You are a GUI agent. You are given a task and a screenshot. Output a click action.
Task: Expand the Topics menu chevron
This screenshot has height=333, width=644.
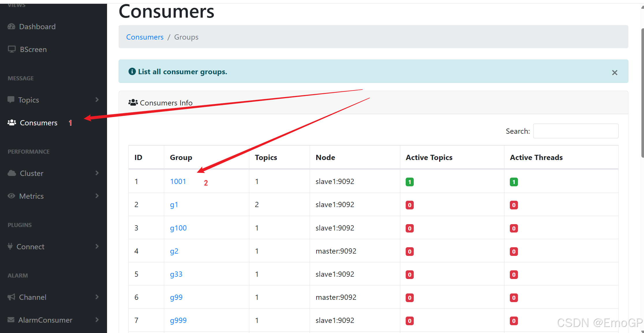(x=97, y=100)
